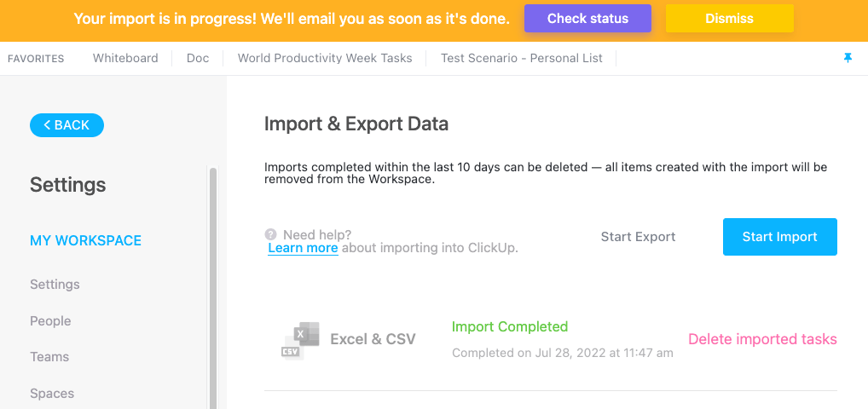Click the Need help question mark icon
This screenshot has width=868, height=409.
click(x=270, y=234)
